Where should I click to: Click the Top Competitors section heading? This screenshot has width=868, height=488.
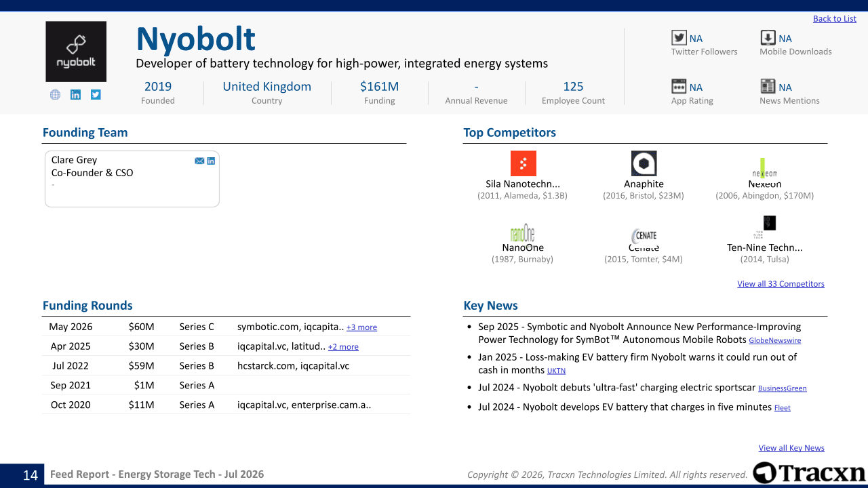[x=509, y=133]
